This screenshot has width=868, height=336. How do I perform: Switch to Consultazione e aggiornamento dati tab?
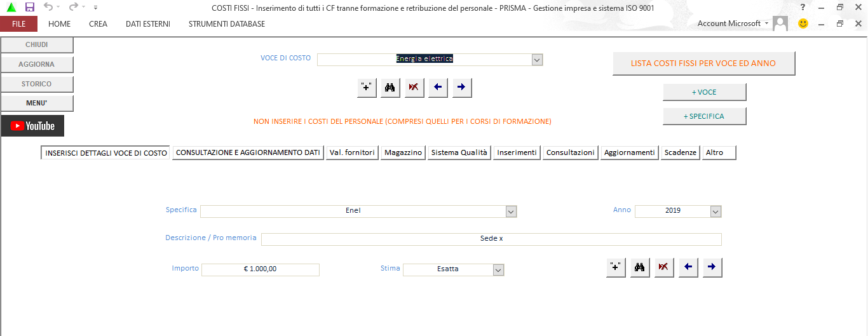[x=248, y=152]
